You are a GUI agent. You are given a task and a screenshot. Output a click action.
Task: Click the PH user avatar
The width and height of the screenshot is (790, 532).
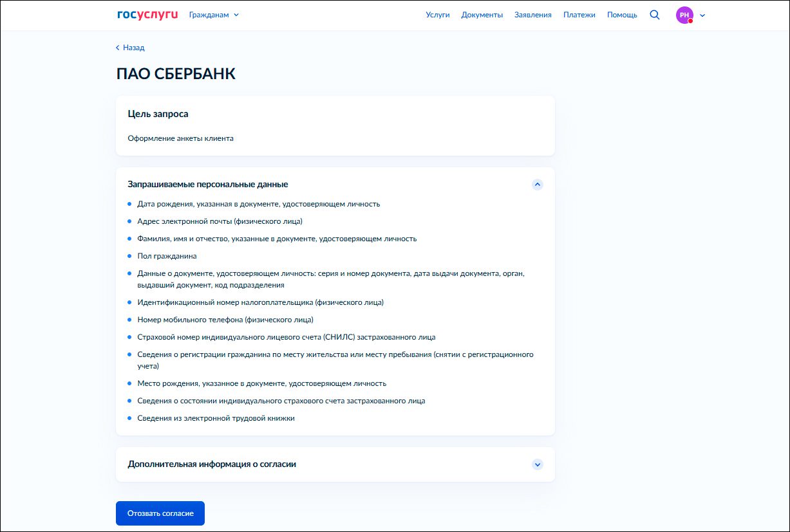[684, 15]
